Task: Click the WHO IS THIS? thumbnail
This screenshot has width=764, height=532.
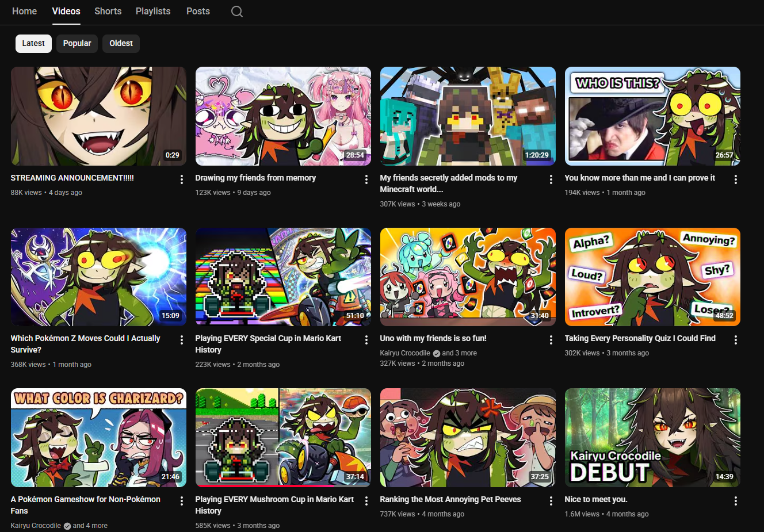Action: click(x=652, y=116)
